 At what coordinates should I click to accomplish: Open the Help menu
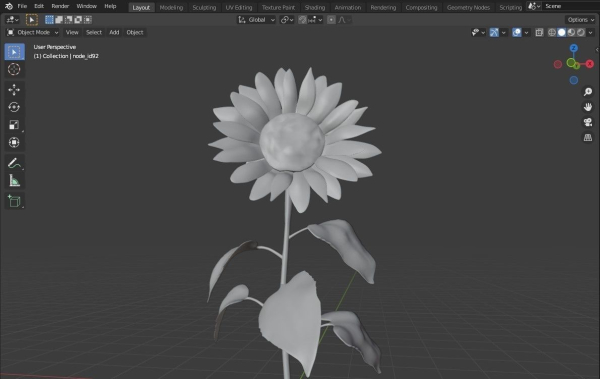(110, 6)
